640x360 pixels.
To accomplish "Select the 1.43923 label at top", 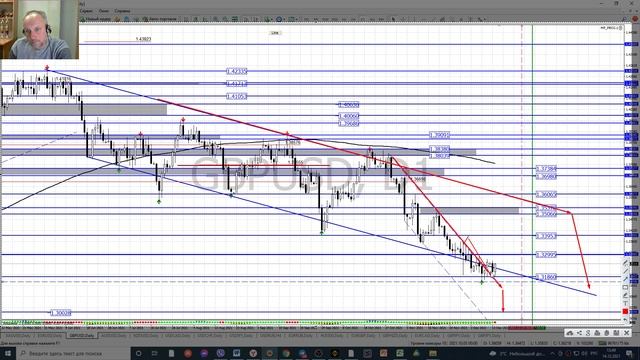I will click(143, 39).
